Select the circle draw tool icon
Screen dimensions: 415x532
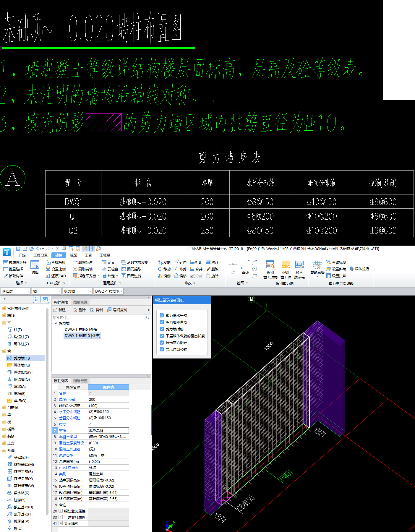click(255, 269)
